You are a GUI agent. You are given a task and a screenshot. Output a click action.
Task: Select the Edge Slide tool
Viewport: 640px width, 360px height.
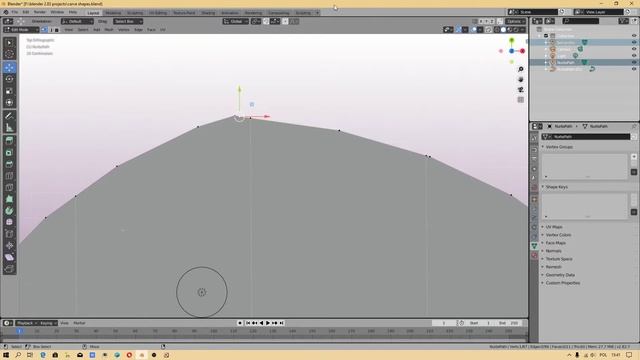[9, 234]
